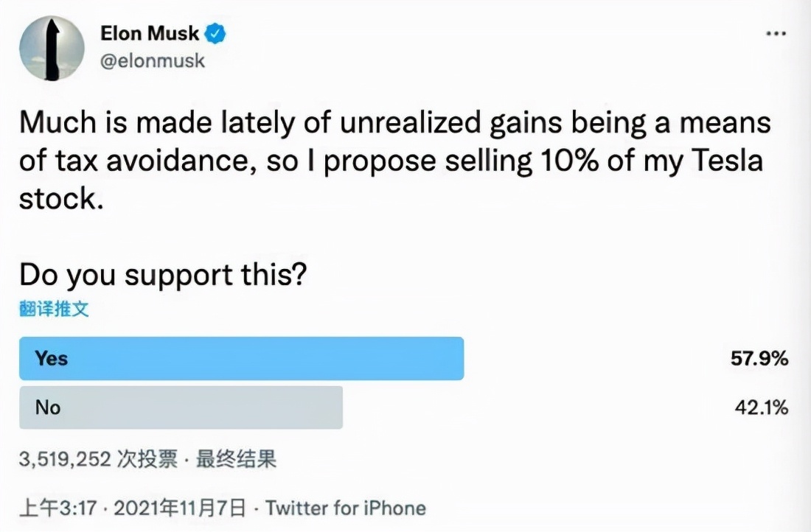Select the Yes poll option bar

pyautogui.click(x=242, y=358)
